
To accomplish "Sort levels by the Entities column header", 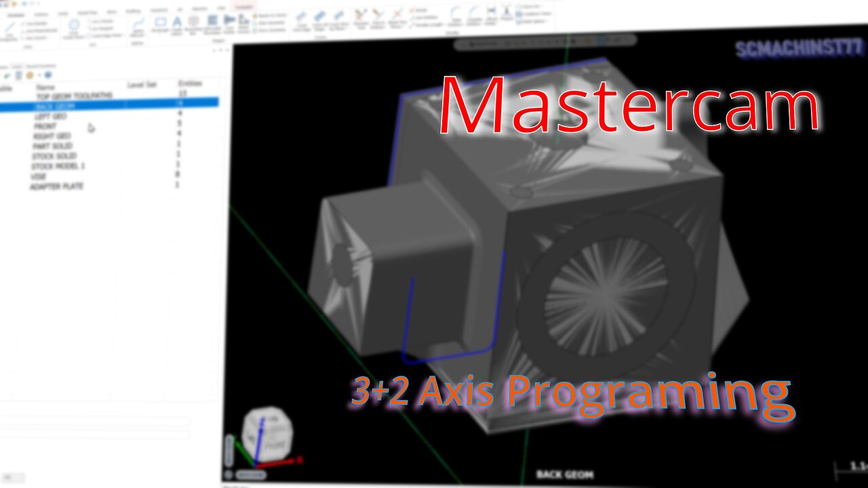I will [x=189, y=83].
